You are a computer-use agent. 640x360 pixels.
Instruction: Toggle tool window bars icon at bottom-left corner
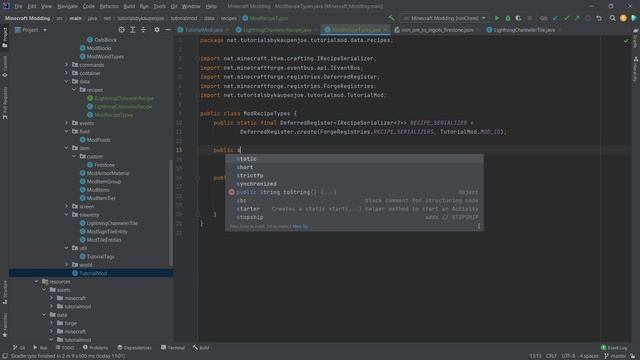tap(5, 356)
